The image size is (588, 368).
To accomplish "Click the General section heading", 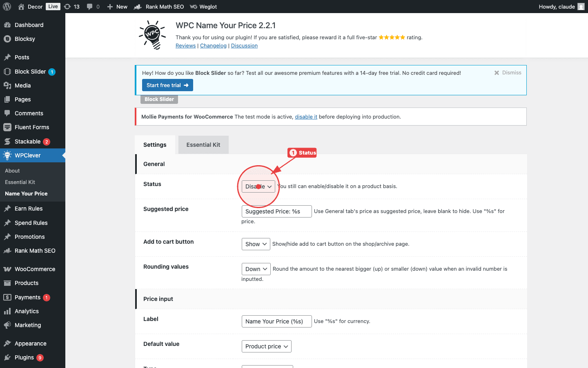I will (154, 164).
